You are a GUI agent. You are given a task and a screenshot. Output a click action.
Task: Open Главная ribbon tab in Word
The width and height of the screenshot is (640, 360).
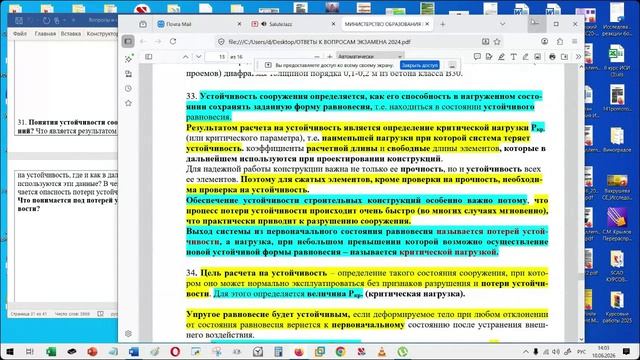[x=45, y=34]
